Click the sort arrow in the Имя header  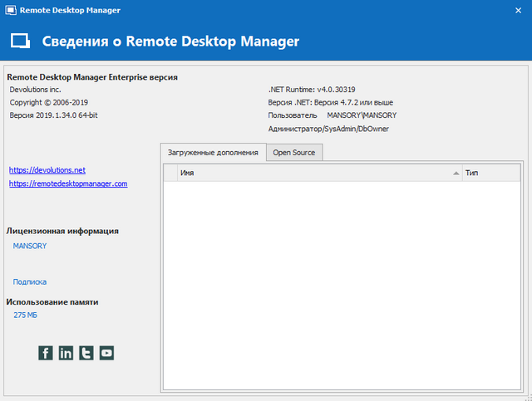pyautogui.click(x=456, y=173)
